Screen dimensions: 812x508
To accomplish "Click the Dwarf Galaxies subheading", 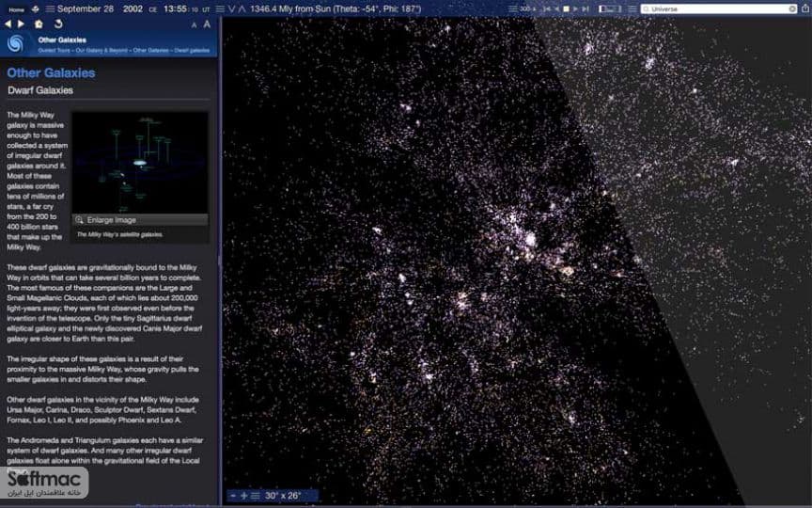I will (x=40, y=90).
